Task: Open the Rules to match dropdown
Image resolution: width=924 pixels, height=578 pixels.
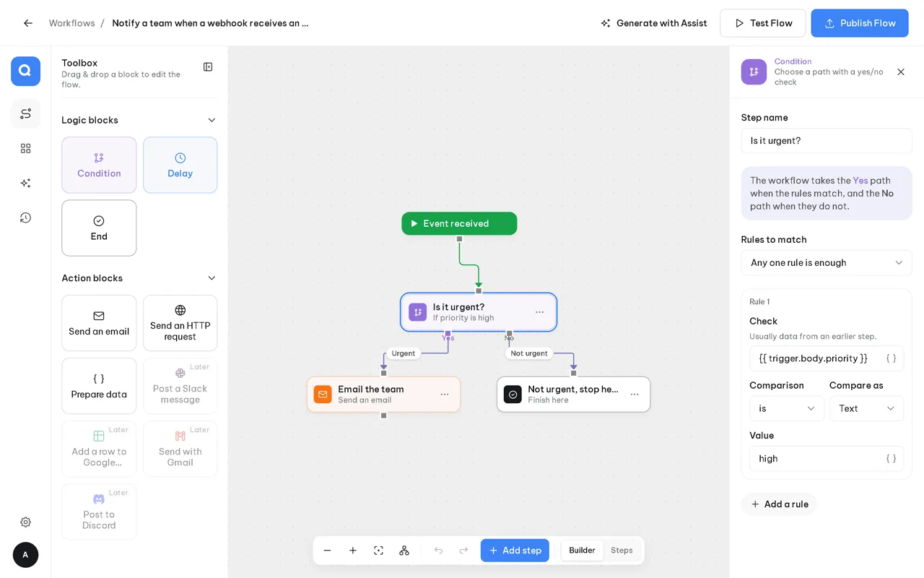Action: [827, 263]
